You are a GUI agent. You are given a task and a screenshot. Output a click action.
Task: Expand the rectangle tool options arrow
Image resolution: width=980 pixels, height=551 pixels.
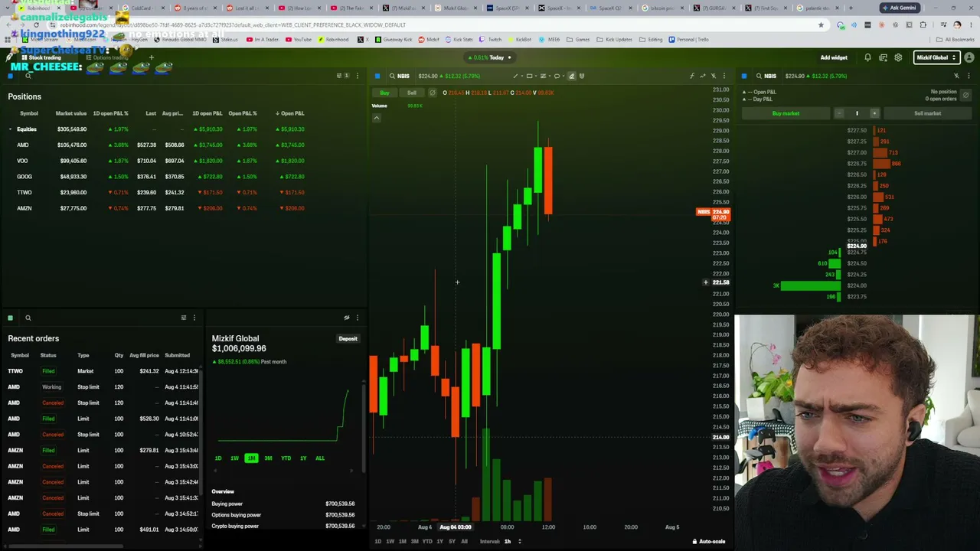point(535,76)
